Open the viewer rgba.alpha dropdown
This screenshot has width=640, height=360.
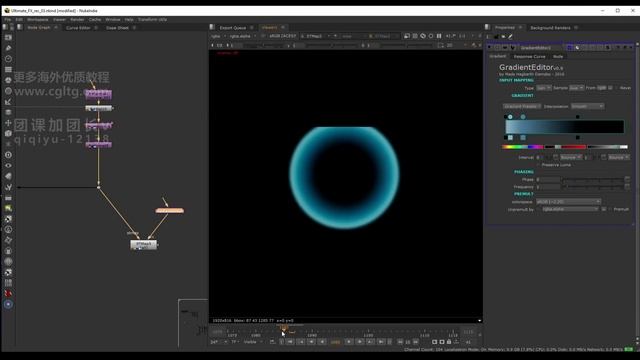[242, 36]
